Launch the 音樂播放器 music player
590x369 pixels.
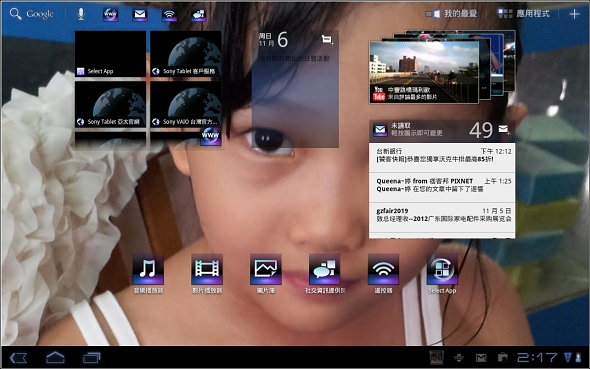coord(148,274)
